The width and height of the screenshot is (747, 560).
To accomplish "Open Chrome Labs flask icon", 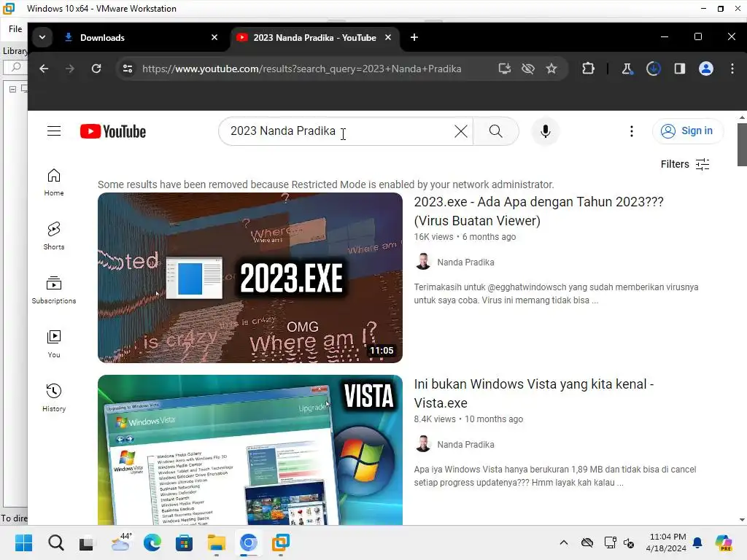I will click(627, 69).
